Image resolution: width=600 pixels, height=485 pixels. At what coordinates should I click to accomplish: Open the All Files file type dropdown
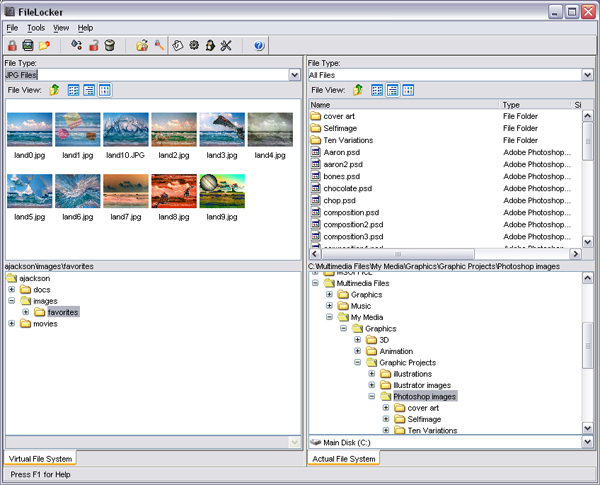coord(588,75)
